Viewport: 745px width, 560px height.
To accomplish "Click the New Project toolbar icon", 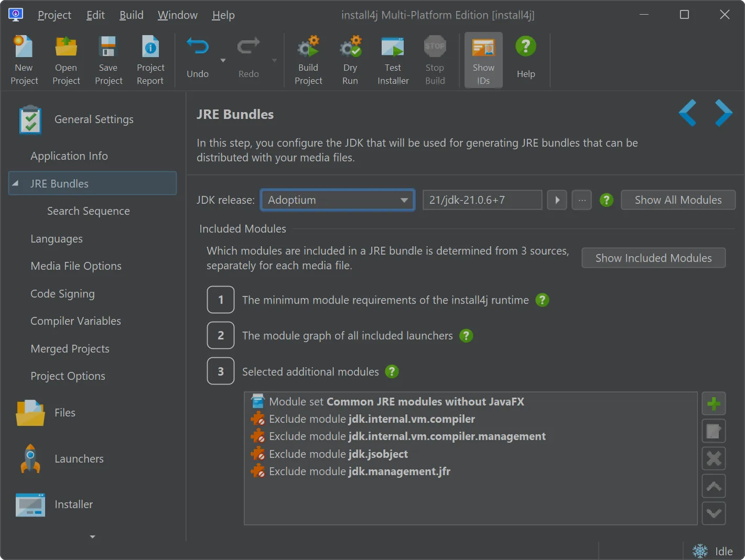I will tap(24, 60).
